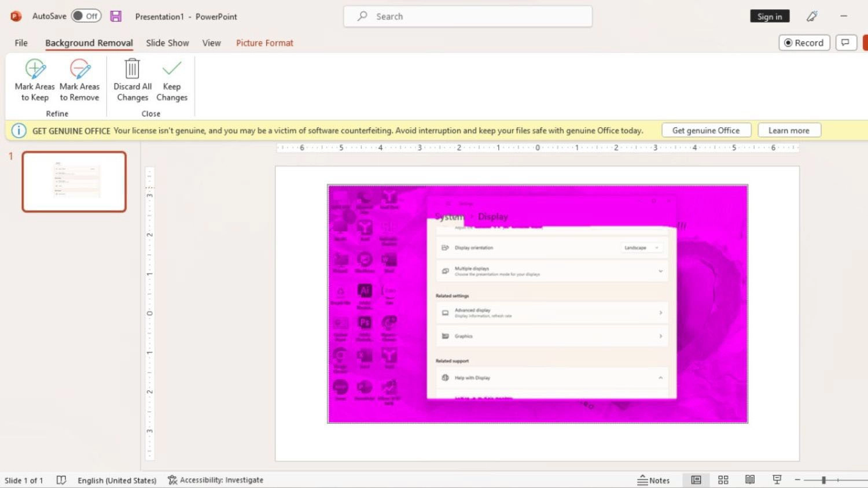Click zoom out minus button
The height and width of the screenshot is (488, 868).
797,480
